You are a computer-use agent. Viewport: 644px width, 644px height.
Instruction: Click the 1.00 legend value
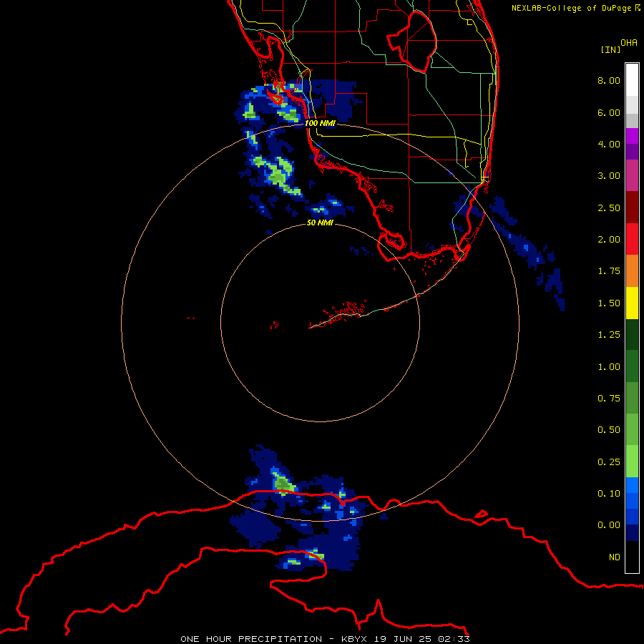point(609,367)
